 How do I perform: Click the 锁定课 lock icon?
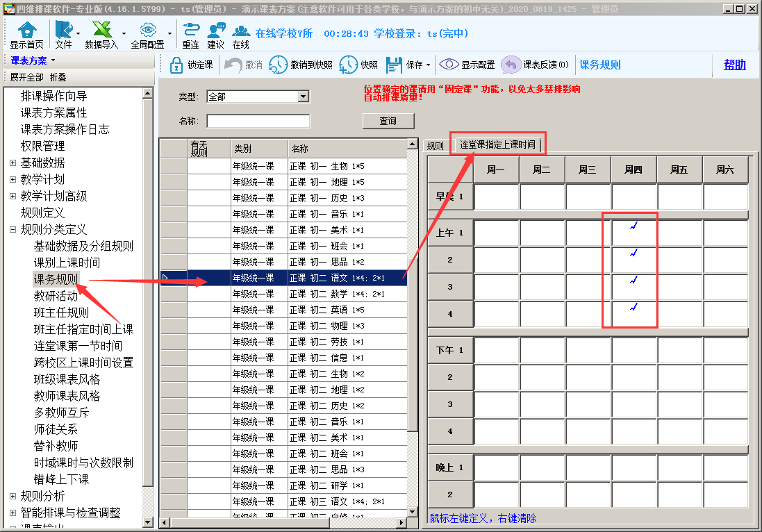[176, 65]
